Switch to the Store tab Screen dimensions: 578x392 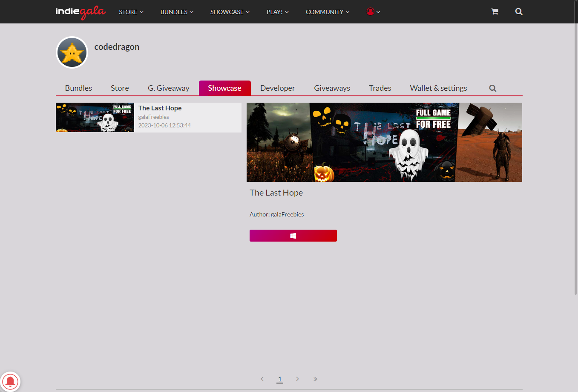click(x=120, y=88)
